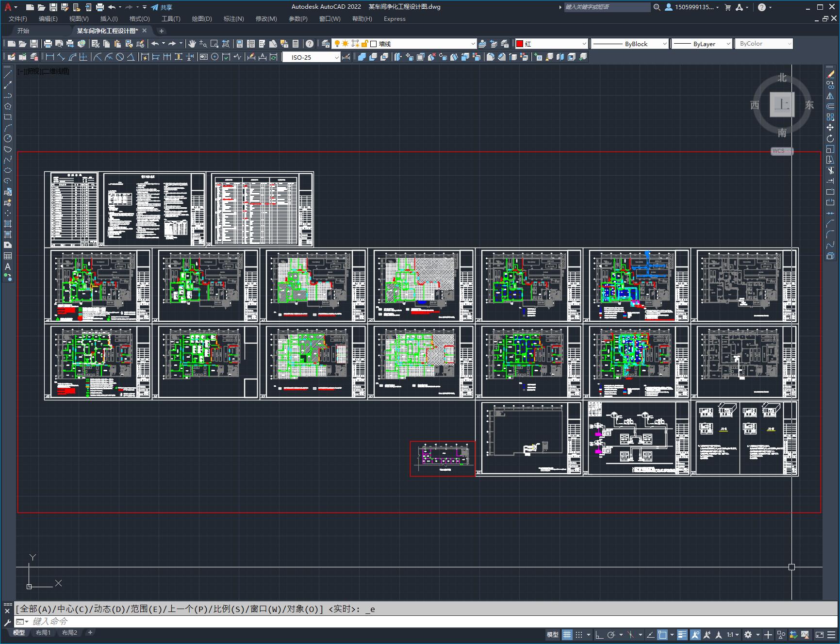Open the calculator tool icon
The width and height of the screenshot is (840, 644).
[x=296, y=44]
